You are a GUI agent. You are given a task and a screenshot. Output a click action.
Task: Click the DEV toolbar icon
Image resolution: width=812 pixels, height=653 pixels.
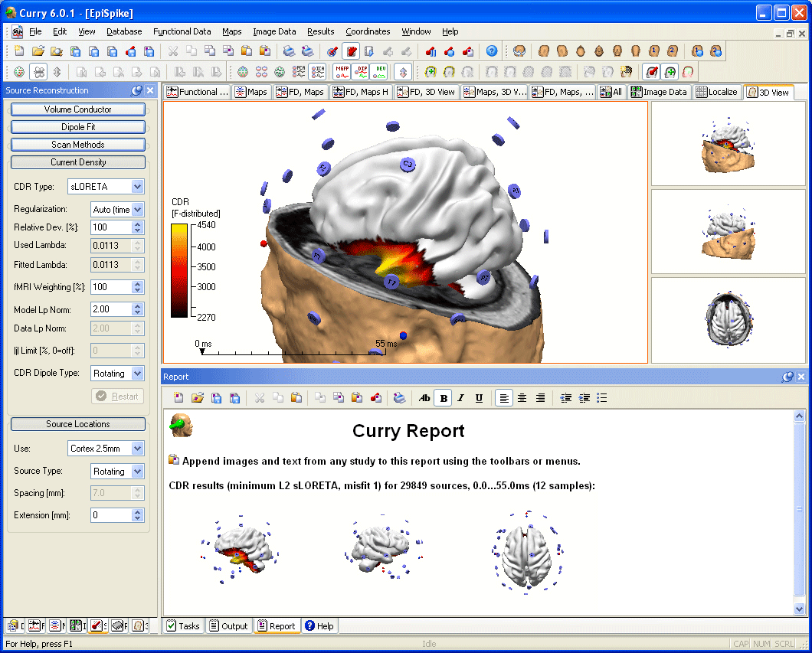(378, 72)
